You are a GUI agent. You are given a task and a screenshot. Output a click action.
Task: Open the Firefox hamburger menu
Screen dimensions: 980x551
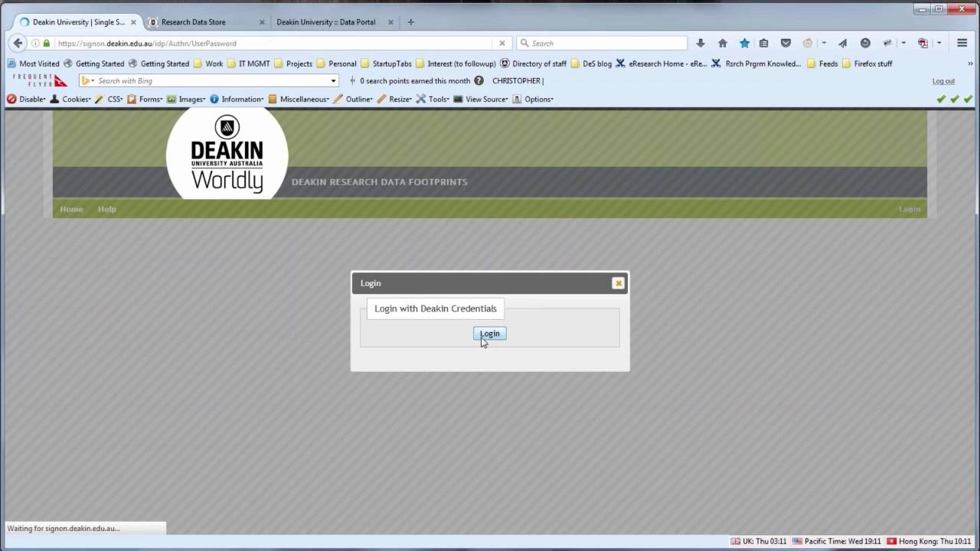point(962,44)
